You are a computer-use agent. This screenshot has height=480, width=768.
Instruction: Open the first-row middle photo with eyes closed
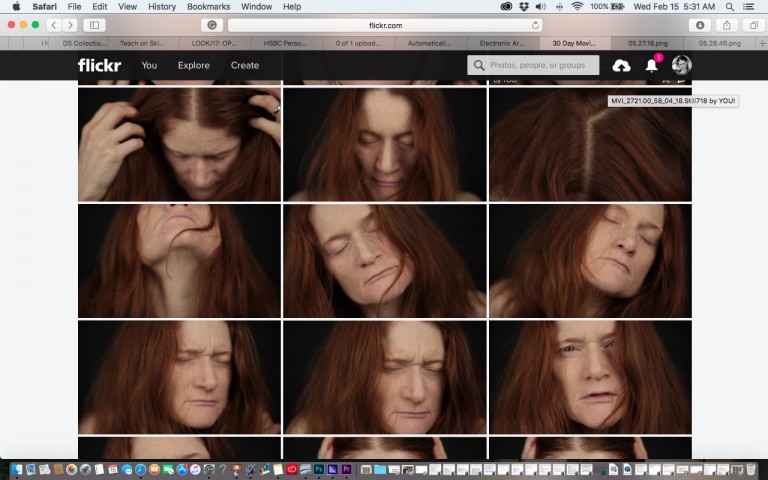point(385,144)
